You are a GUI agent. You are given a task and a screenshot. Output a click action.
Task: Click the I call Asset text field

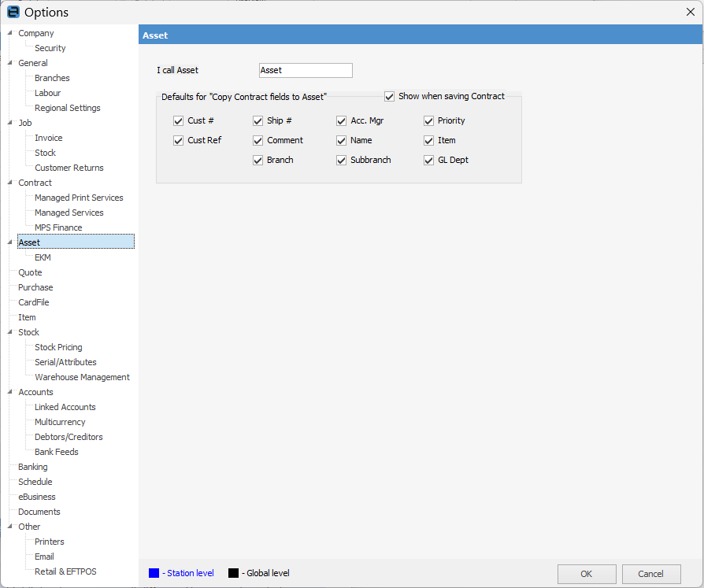(306, 71)
